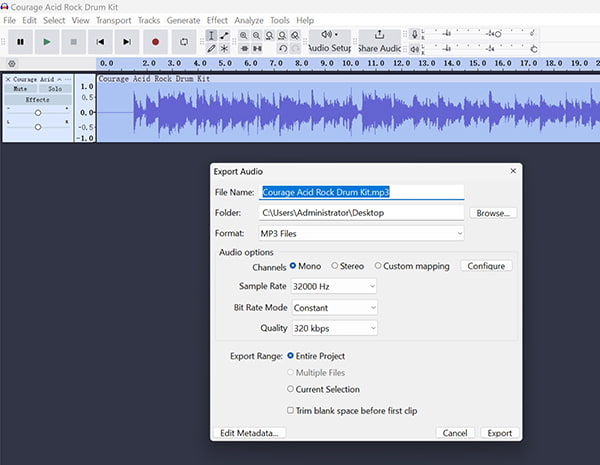Start recording with the red Record button
The height and width of the screenshot is (465, 600).
[155, 42]
